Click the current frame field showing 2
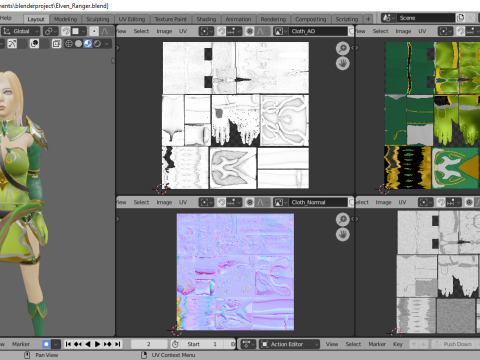 149,344
